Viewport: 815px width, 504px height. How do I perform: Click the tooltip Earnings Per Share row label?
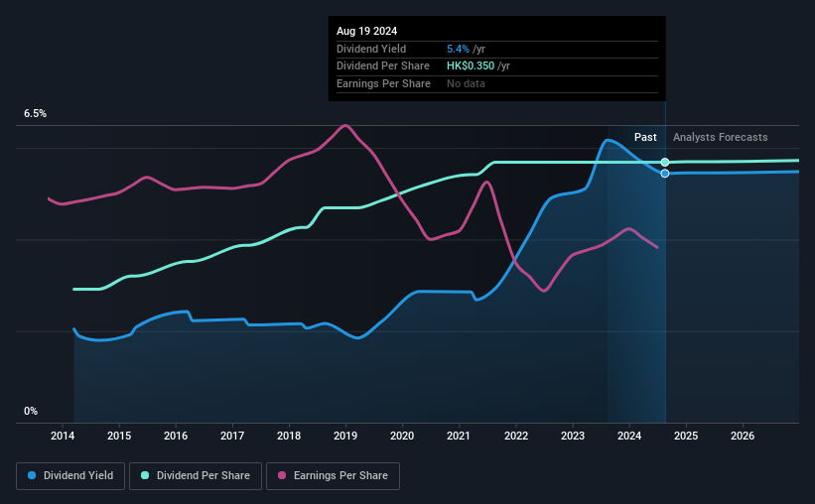pos(383,83)
